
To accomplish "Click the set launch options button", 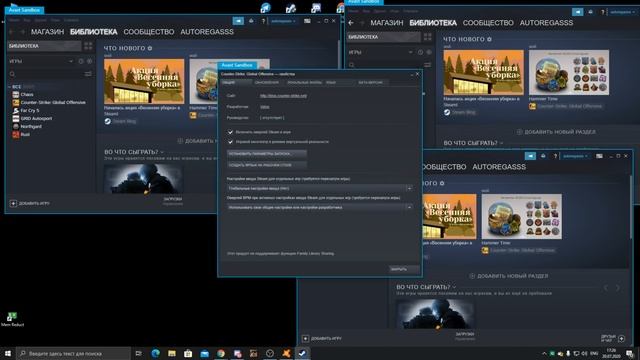I will (267, 153).
